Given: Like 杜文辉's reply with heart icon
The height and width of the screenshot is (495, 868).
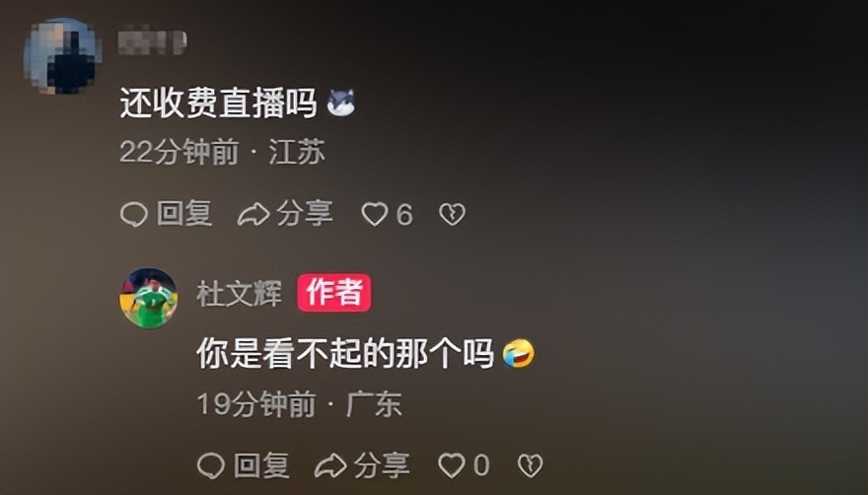Looking at the screenshot, I should tap(452, 465).
